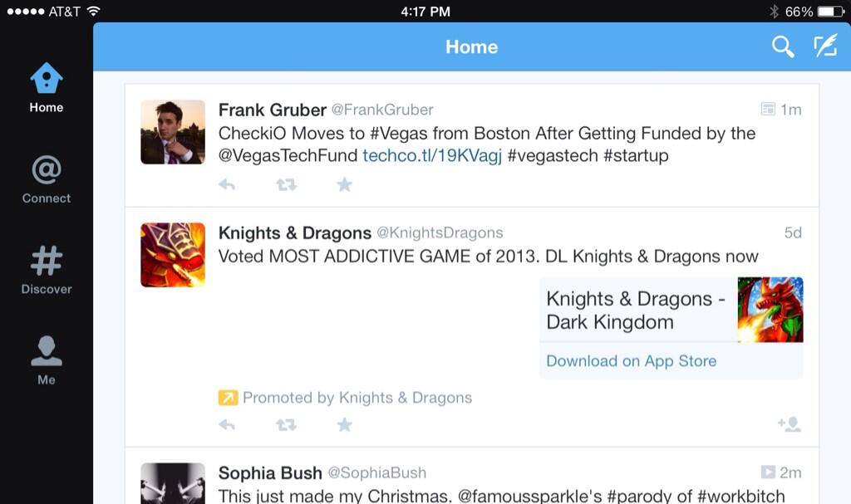Reply to Frank Gruber's tweet

coord(227,184)
